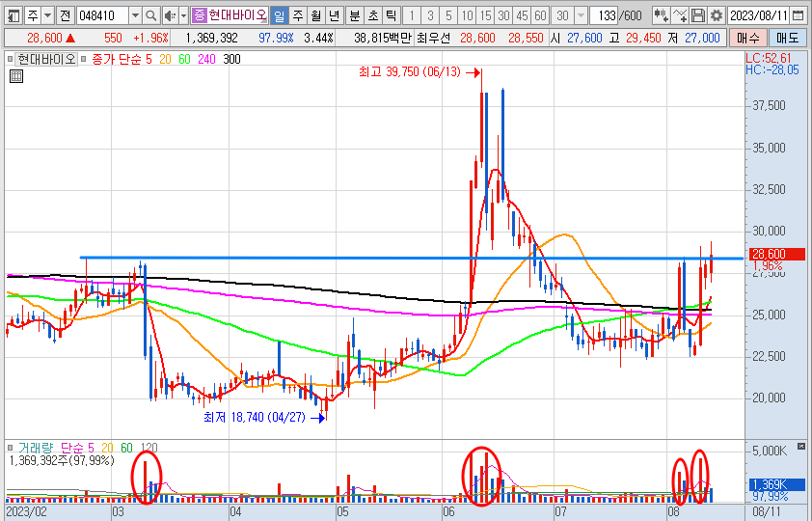This screenshot has width=812, height=521.
Task: Click the black 300 moving average label
Action: point(231,59)
